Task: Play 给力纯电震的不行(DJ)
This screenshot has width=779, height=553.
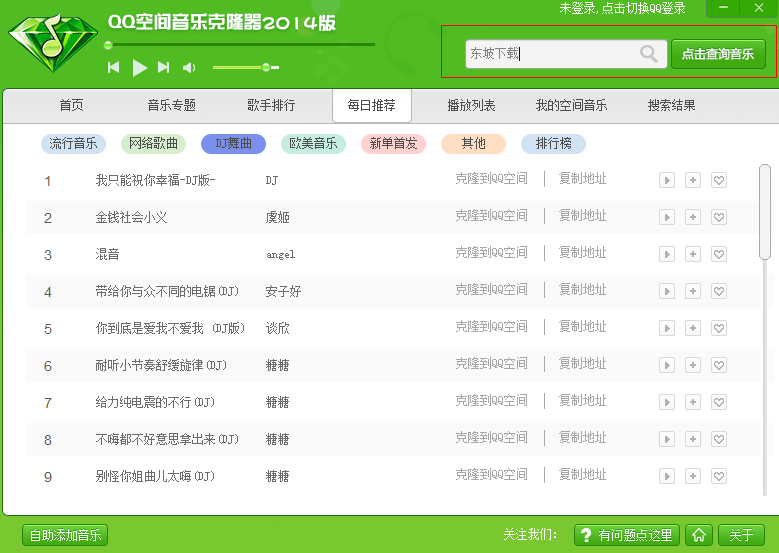Action: point(667,402)
